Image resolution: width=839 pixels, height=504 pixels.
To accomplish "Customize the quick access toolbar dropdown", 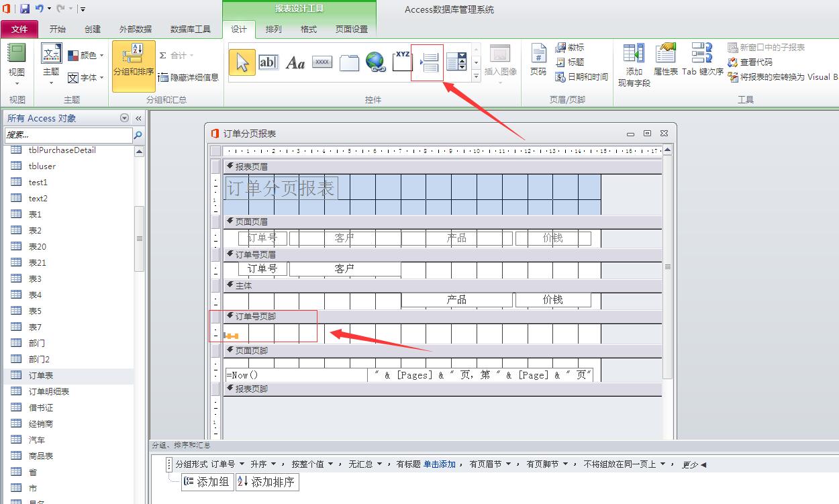I will tap(82, 9).
